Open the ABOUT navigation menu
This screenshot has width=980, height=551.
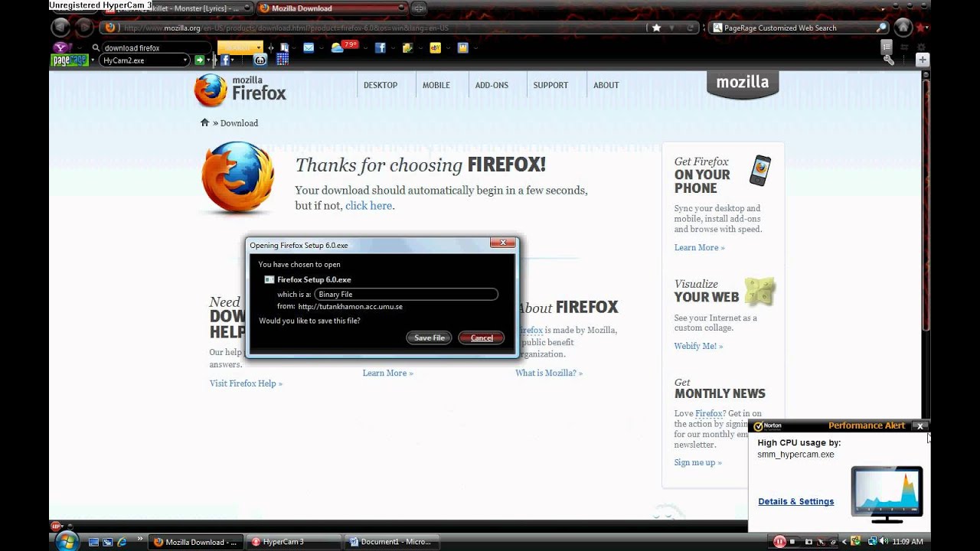[x=606, y=85]
